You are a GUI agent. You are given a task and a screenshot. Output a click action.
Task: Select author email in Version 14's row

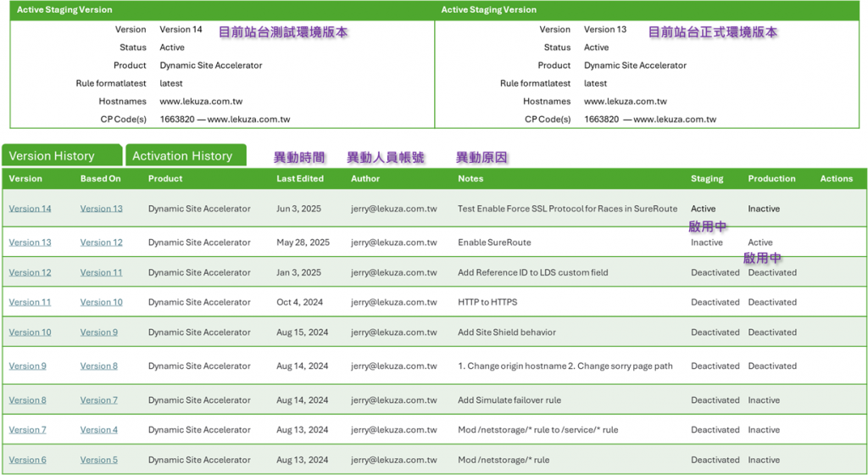point(393,209)
